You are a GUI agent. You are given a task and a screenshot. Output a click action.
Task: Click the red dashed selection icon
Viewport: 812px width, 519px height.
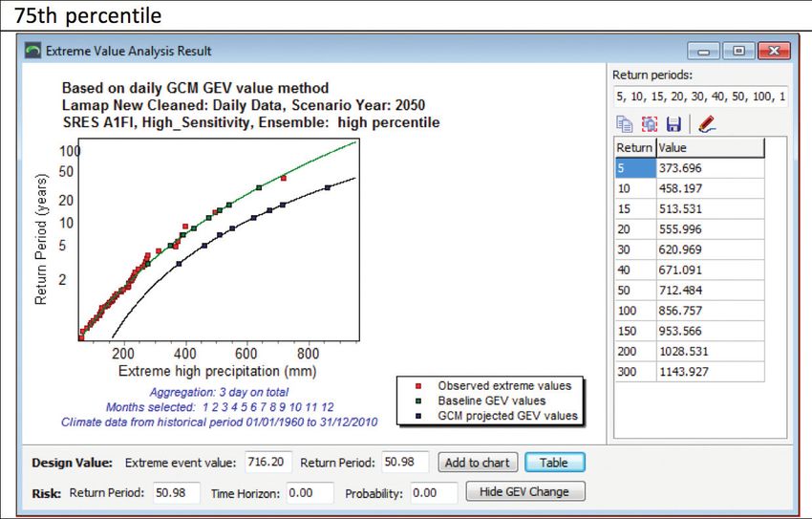point(650,124)
